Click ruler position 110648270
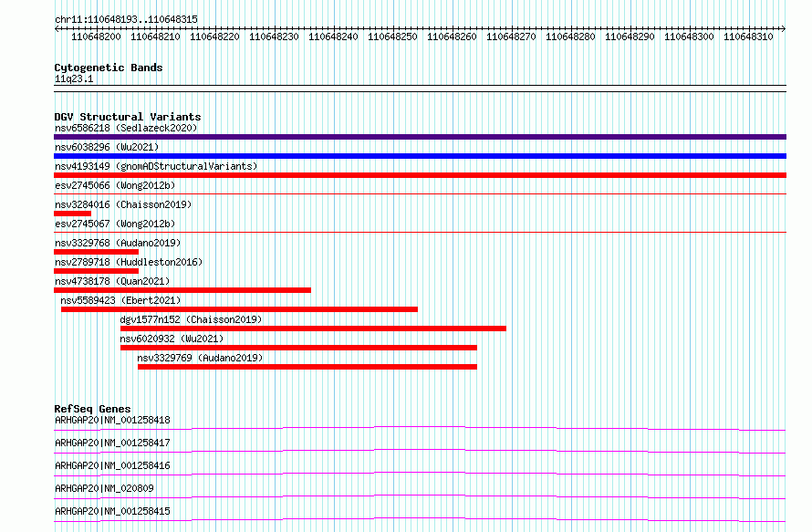The width and height of the screenshot is (812, 532). click(511, 37)
